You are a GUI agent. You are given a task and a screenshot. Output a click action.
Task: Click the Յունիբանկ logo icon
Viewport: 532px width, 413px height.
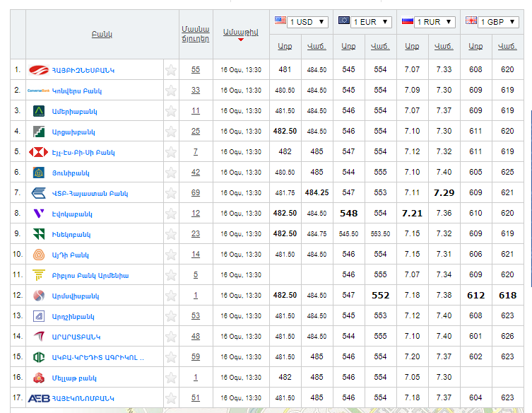(39, 173)
